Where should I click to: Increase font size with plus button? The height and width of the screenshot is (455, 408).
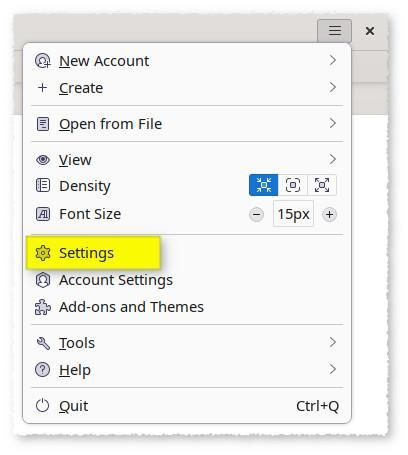[329, 214]
